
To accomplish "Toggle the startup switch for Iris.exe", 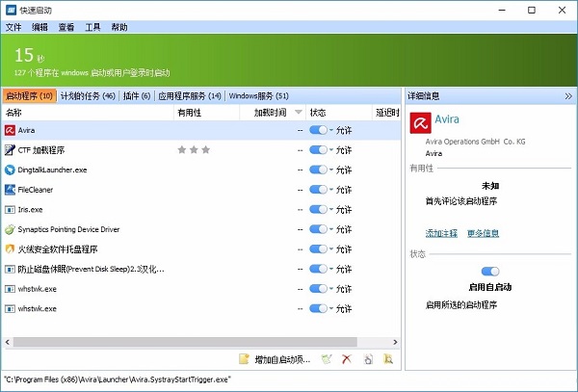I will point(318,210).
